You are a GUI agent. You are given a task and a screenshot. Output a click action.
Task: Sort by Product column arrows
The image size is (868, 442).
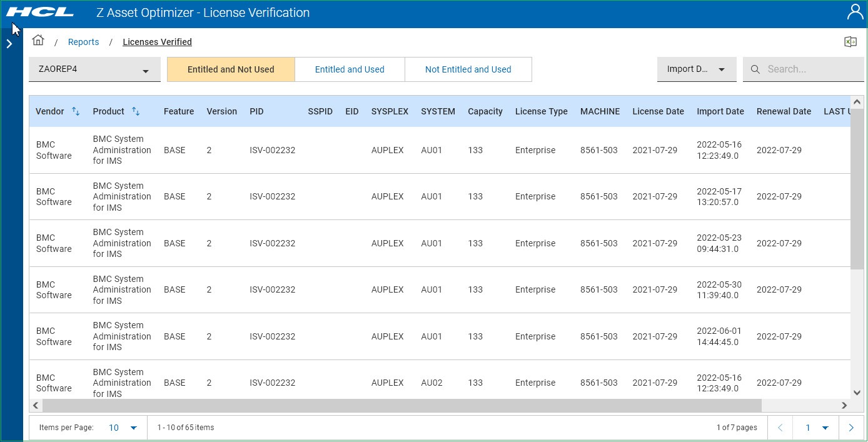[136, 111]
